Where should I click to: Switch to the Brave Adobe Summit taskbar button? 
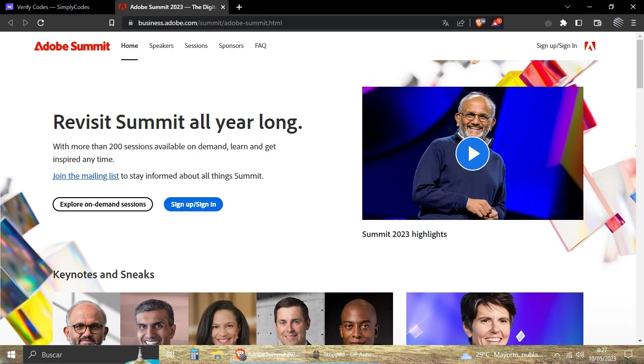(269, 355)
